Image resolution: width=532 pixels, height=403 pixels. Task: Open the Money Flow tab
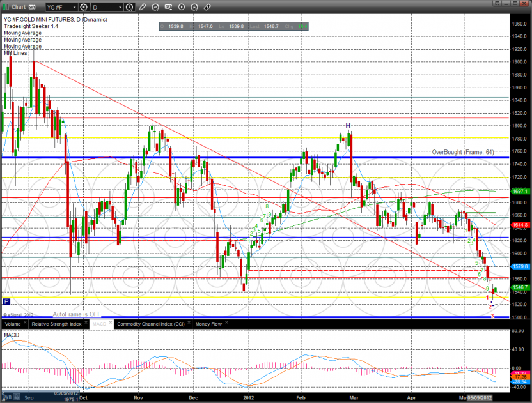(x=208, y=324)
